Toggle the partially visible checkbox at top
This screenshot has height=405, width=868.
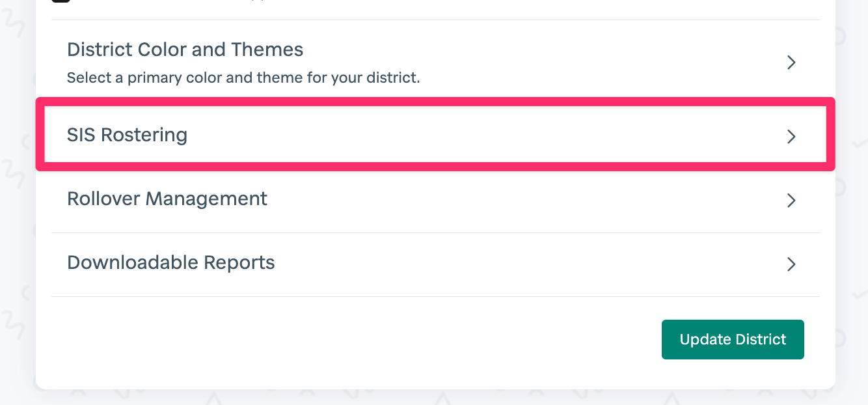(x=61, y=1)
